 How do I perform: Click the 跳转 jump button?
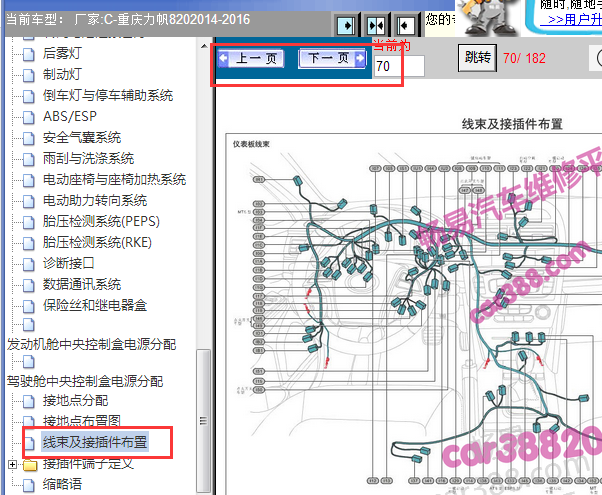pos(477,58)
